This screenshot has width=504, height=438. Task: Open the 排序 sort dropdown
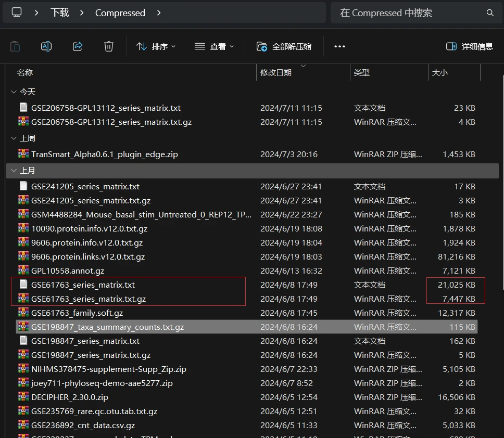point(156,47)
